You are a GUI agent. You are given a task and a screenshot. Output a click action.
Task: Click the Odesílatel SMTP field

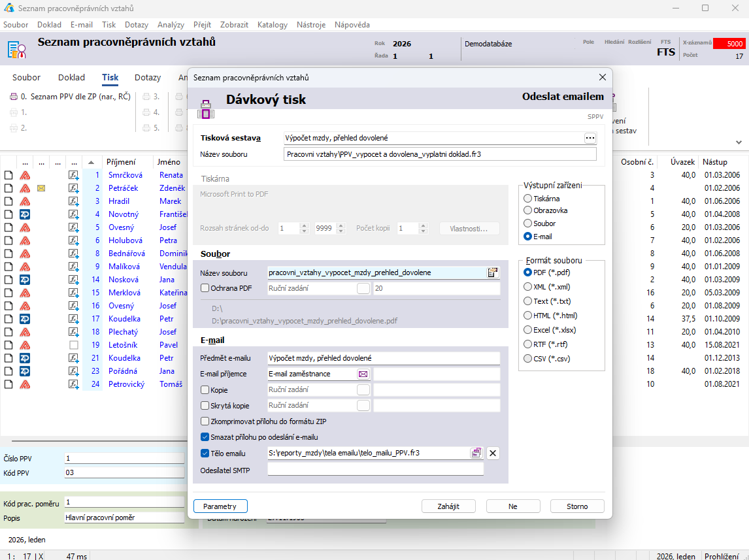pos(375,470)
